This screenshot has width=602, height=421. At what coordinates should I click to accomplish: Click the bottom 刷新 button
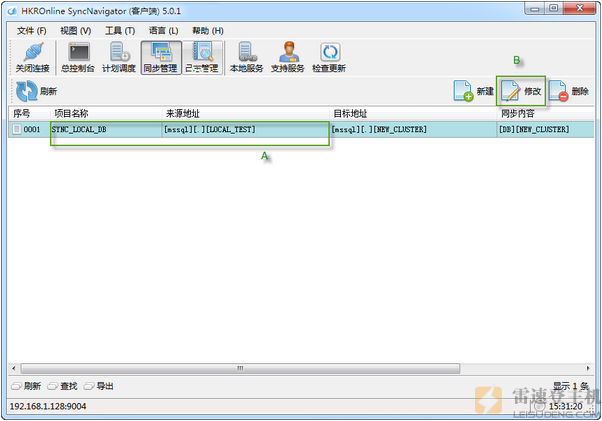click(26, 386)
